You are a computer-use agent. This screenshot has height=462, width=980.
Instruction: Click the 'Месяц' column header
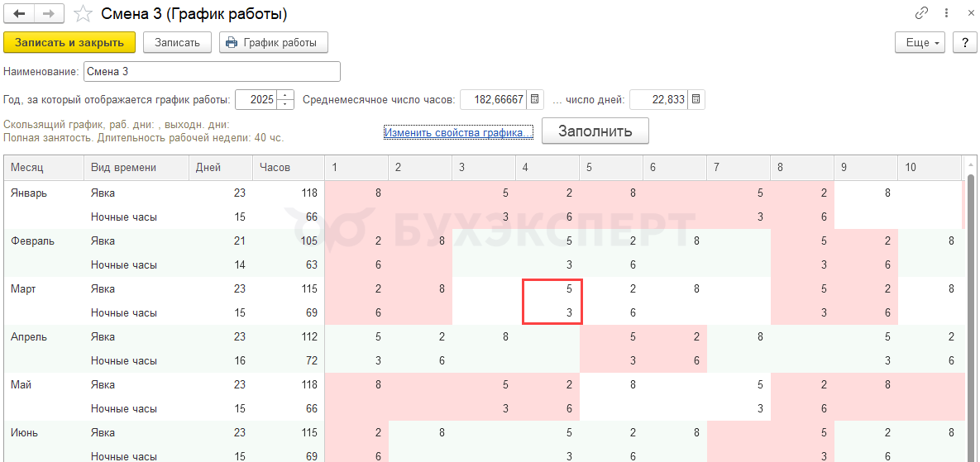pos(45,167)
